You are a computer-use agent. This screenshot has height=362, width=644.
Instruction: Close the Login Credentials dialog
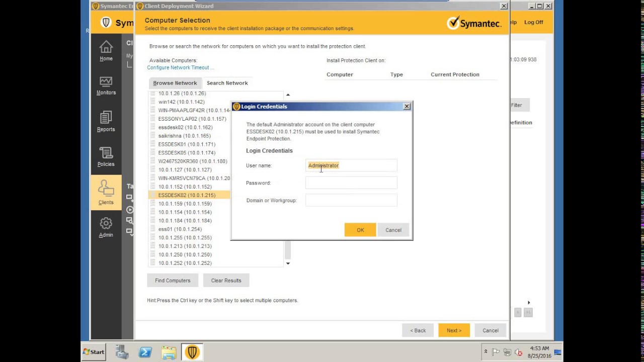click(x=407, y=106)
